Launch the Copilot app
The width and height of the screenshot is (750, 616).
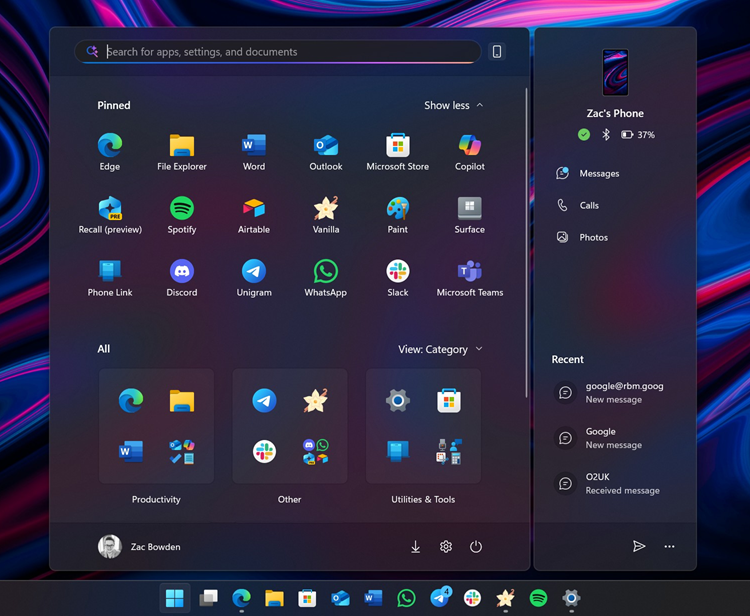coord(470,152)
